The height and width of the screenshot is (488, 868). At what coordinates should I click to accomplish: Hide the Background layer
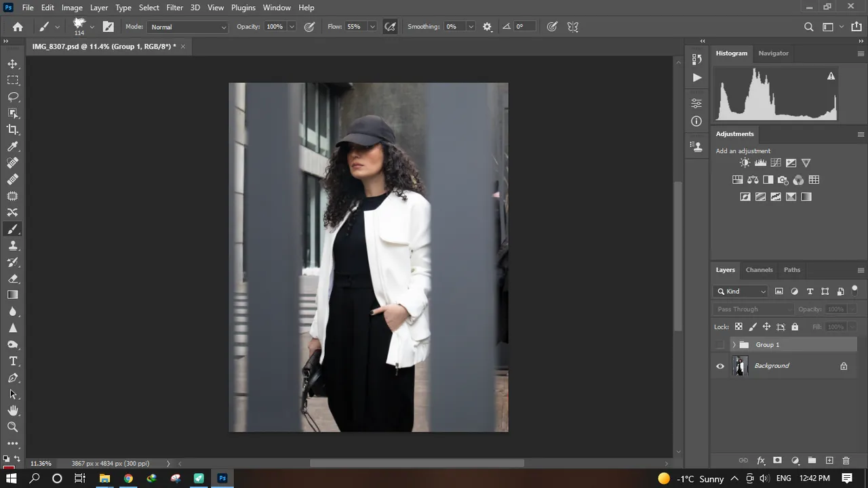720,366
